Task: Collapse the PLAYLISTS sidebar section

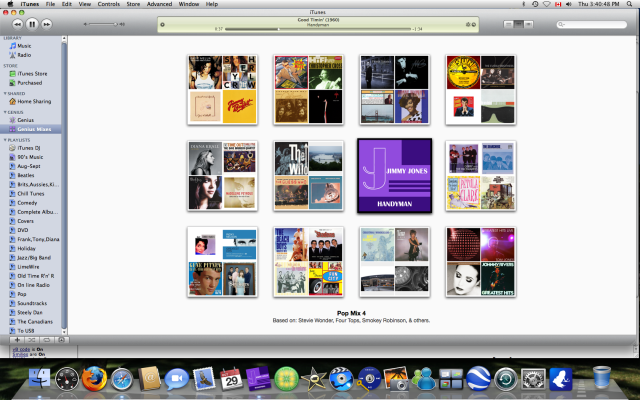Action: point(5,140)
